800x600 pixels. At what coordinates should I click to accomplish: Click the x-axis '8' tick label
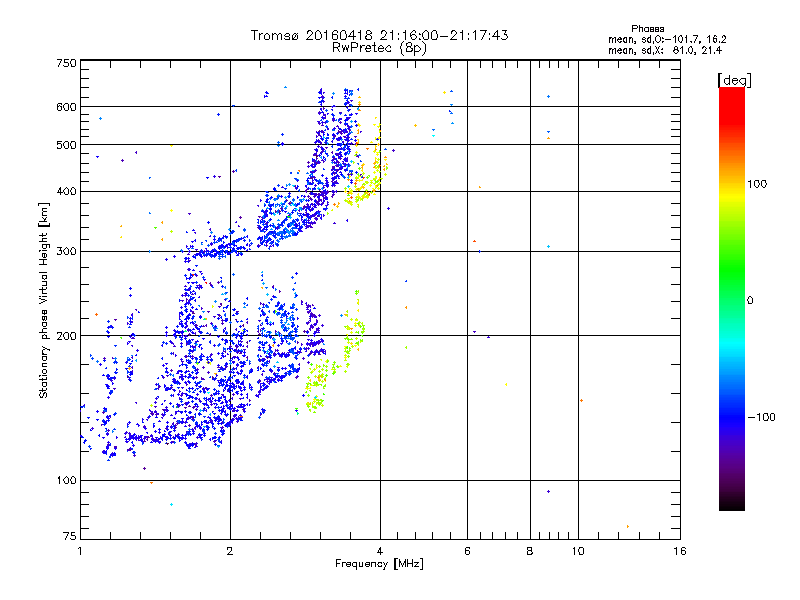[x=530, y=551]
